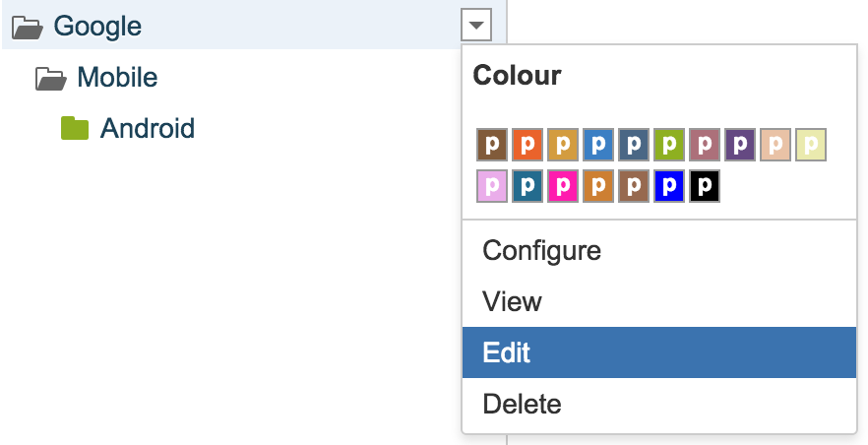The width and height of the screenshot is (868, 445).
Task: Open the Mobile tree item
Action: [x=117, y=77]
